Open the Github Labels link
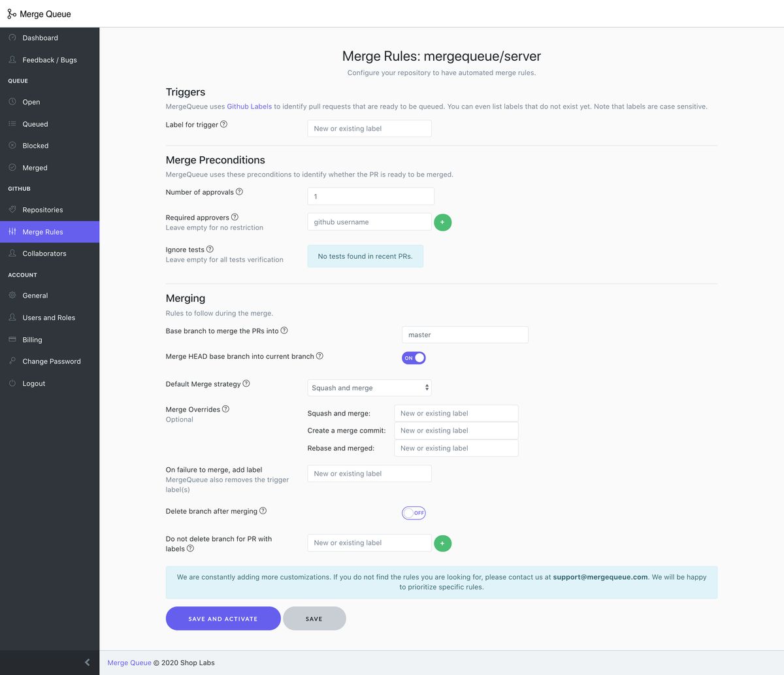The image size is (784, 675). [x=249, y=107]
